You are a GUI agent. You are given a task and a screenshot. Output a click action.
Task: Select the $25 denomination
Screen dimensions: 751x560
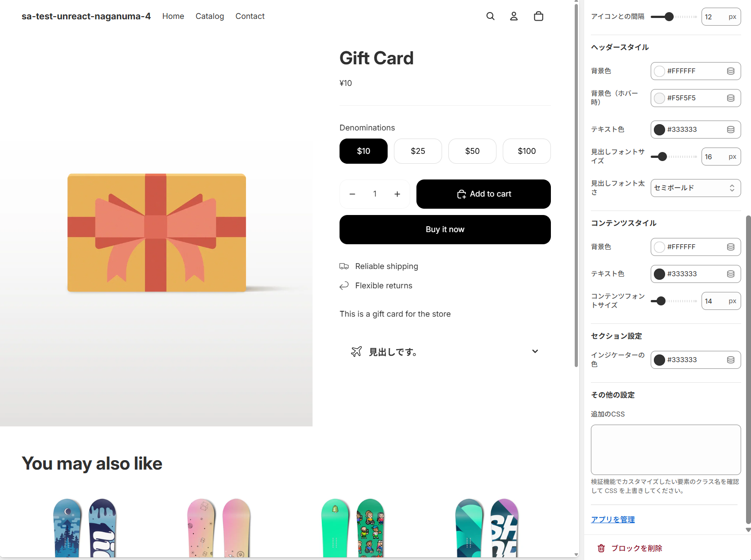tap(418, 151)
